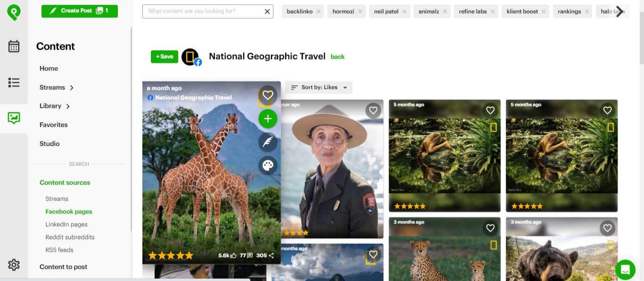Favorite the cheetah post with the heart

(490, 228)
